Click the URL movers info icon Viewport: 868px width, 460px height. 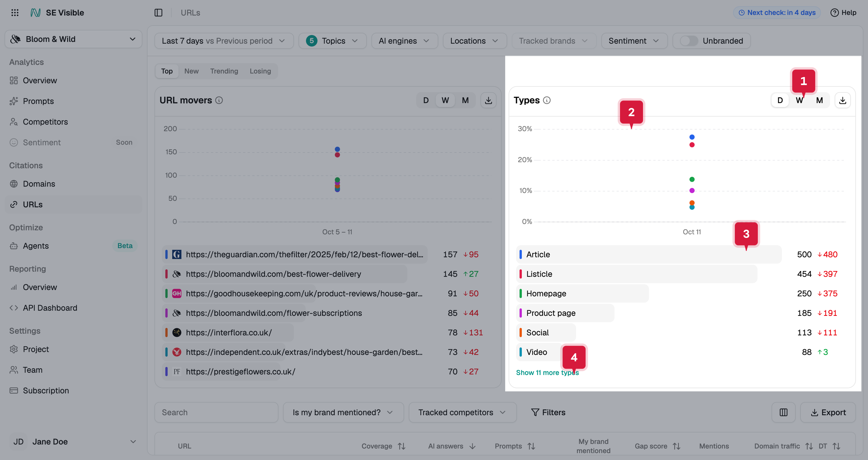(x=219, y=100)
